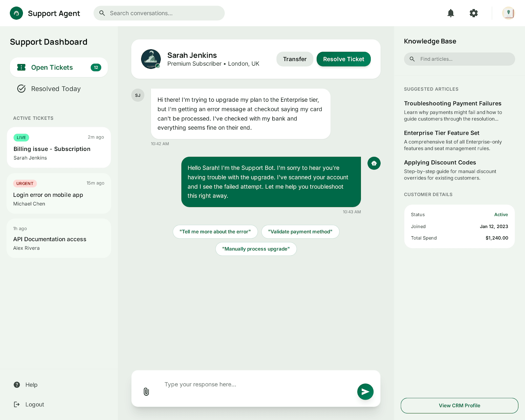525x420 pixels.
Task: Click the Support Bot avatar icon
Action: (x=374, y=163)
